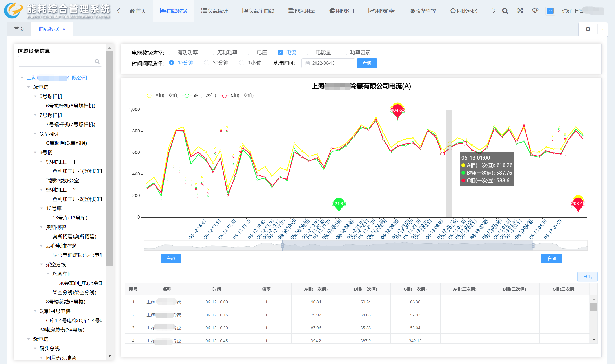Click the close-all-tabs circle icon
Image resolution: width=615 pixels, height=364 pixels.
pos(588,29)
